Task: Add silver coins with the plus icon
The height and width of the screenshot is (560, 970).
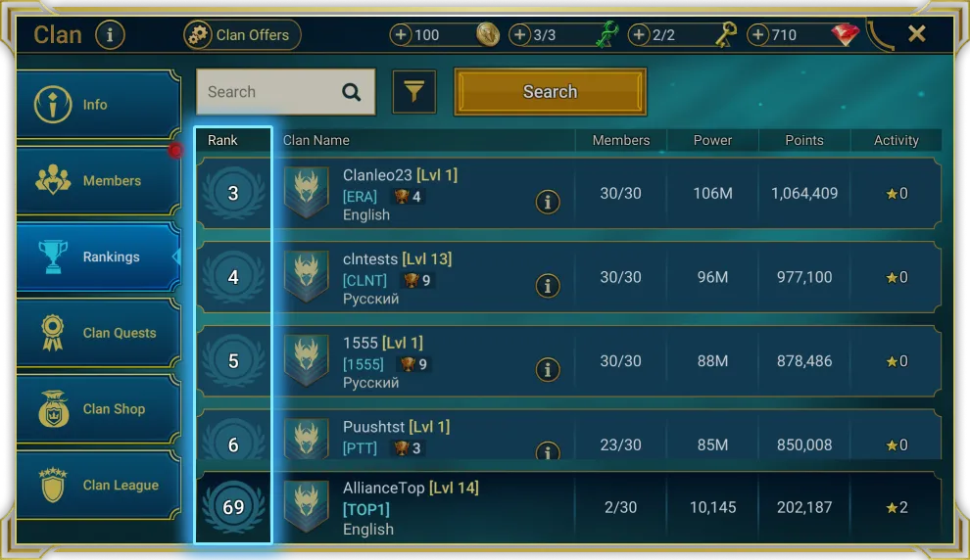Action: (401, 34)
